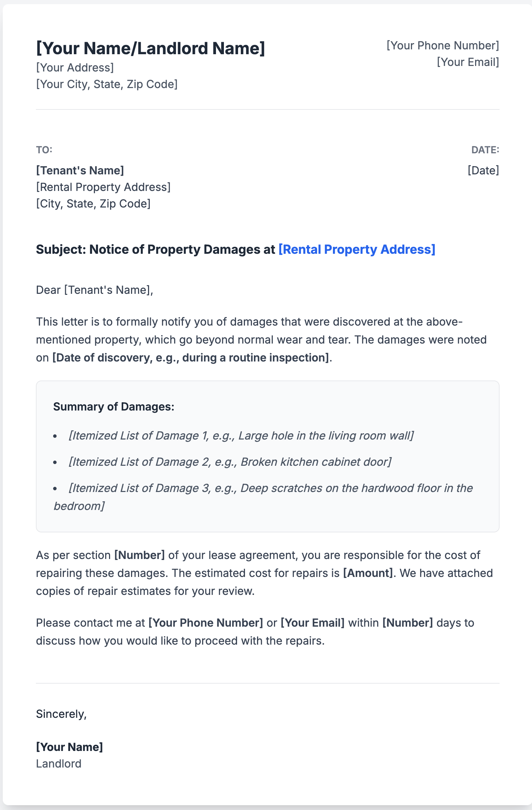
Task: Click the Your Name/Landlord Name heading
Action: click(150, 48)
